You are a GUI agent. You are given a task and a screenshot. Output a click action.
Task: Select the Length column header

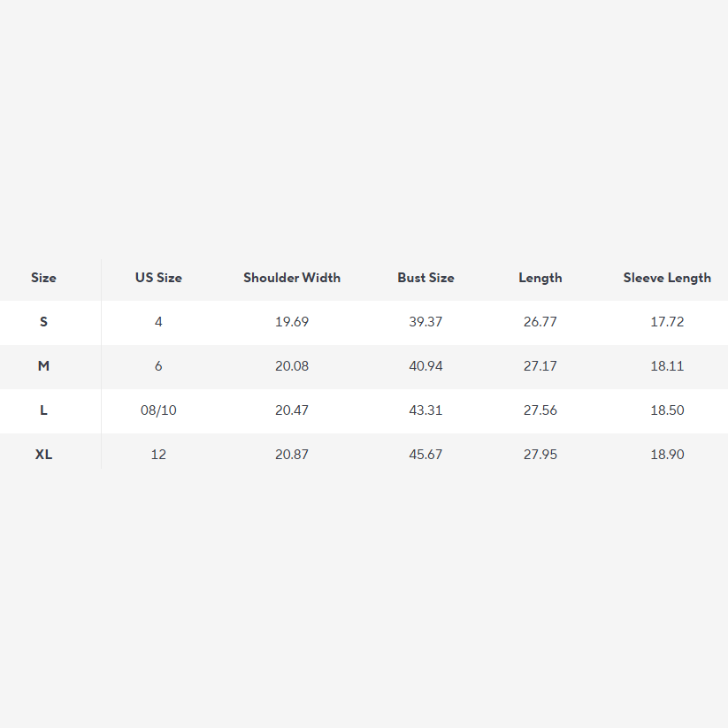(540, 278)
